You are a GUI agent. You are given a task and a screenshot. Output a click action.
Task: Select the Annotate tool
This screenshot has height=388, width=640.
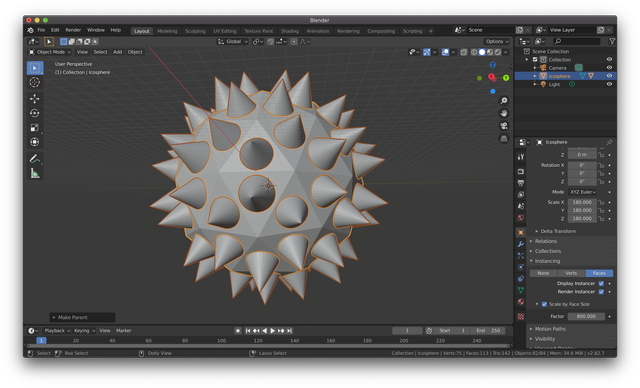click(x=35, y=159)
